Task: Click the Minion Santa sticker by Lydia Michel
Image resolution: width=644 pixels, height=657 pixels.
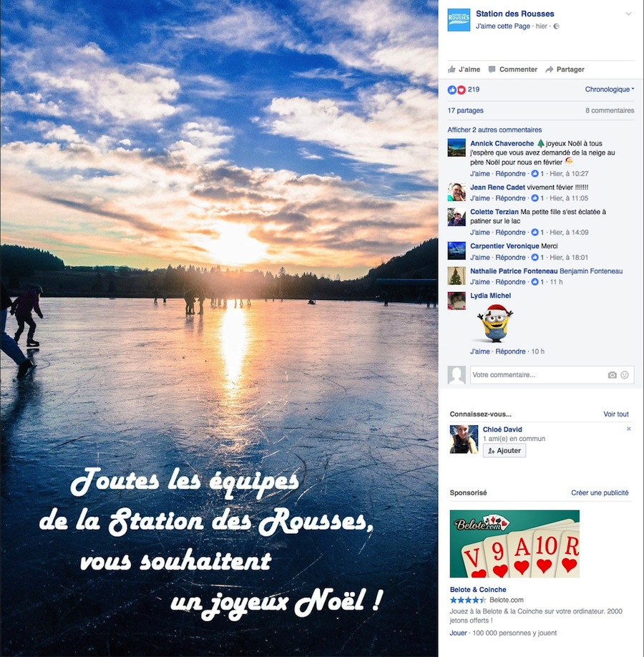Action: tap(495, 323)
